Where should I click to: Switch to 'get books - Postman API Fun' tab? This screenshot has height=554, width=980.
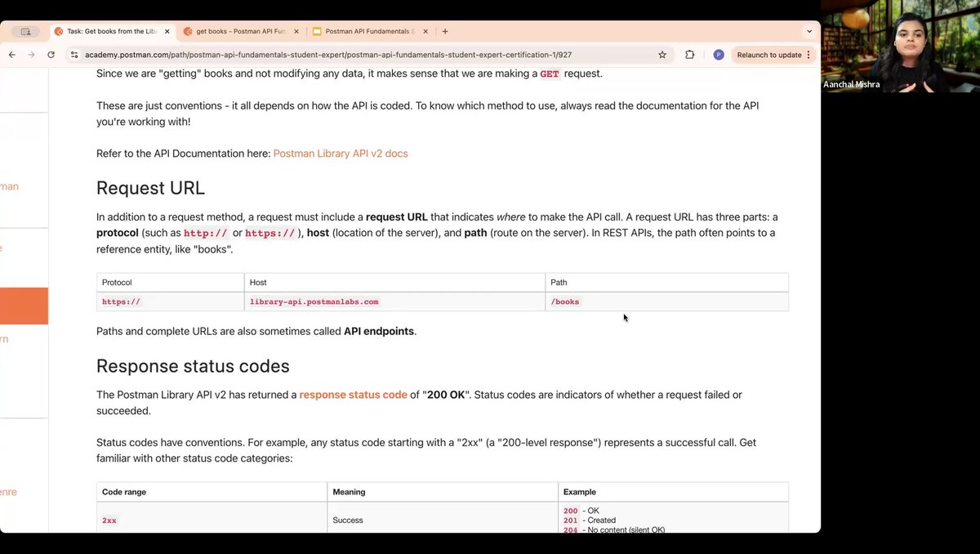240,31
